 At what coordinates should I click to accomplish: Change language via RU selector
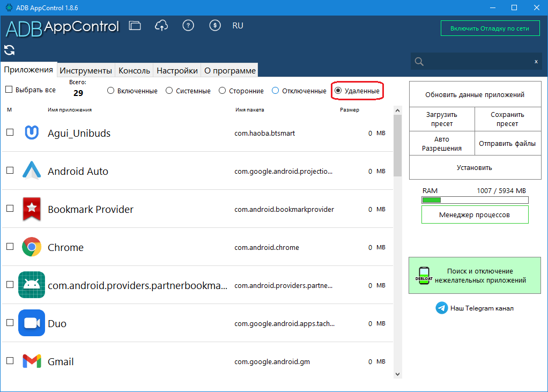coord(238,26)
